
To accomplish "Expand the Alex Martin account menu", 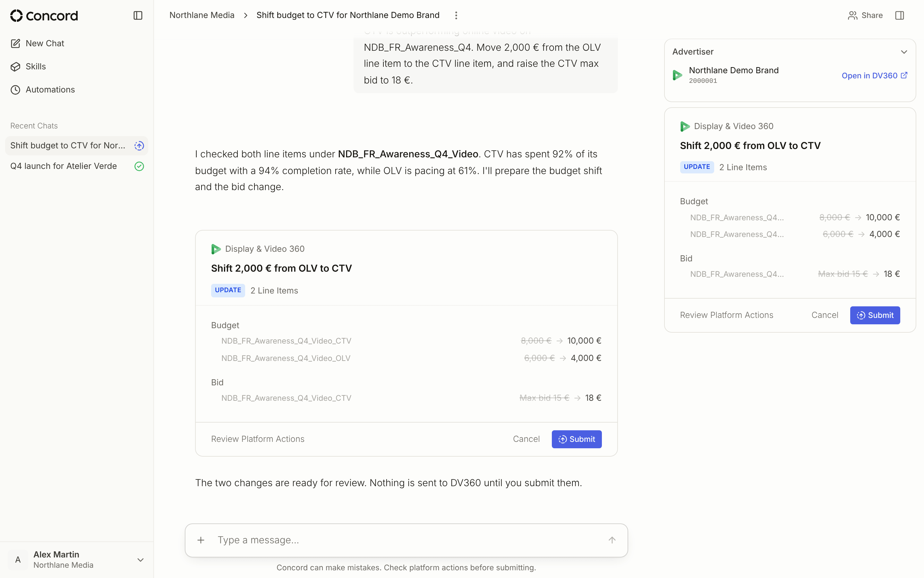I will pos(140,560).
